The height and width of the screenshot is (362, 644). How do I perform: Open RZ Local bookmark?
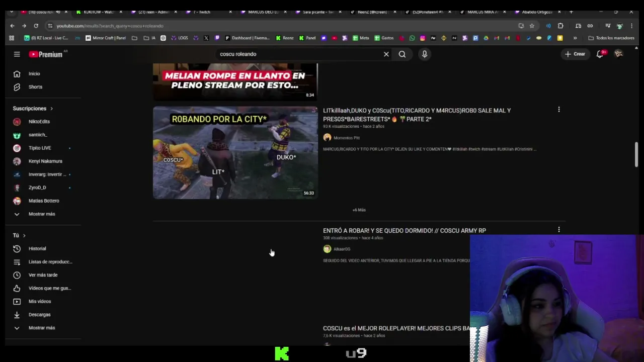point(46,38)
